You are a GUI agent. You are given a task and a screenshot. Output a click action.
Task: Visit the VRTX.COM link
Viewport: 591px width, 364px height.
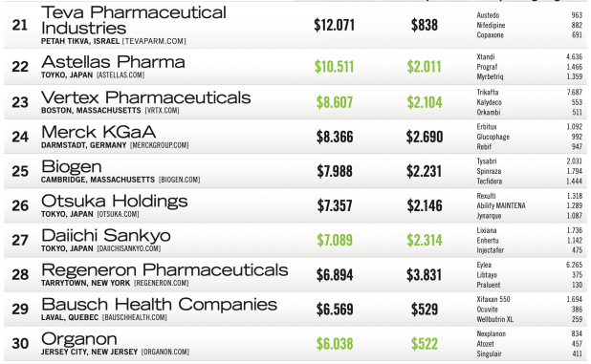[162, 111]
